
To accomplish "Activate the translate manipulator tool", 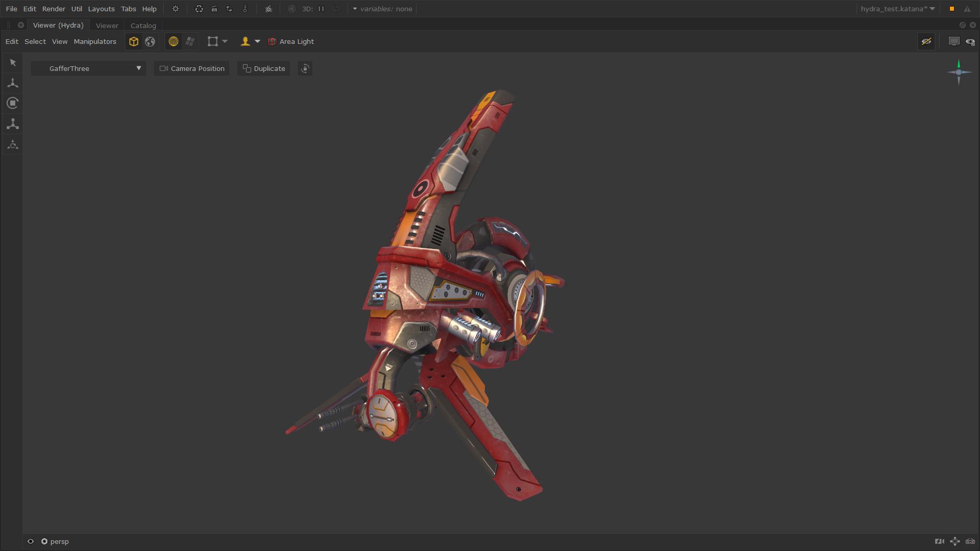I will pos(13,83).
